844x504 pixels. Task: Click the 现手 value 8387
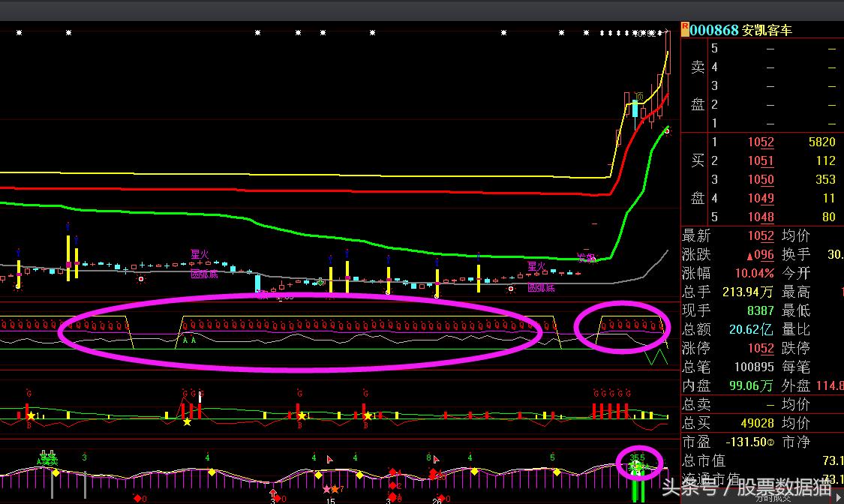[x=761, y=311]
